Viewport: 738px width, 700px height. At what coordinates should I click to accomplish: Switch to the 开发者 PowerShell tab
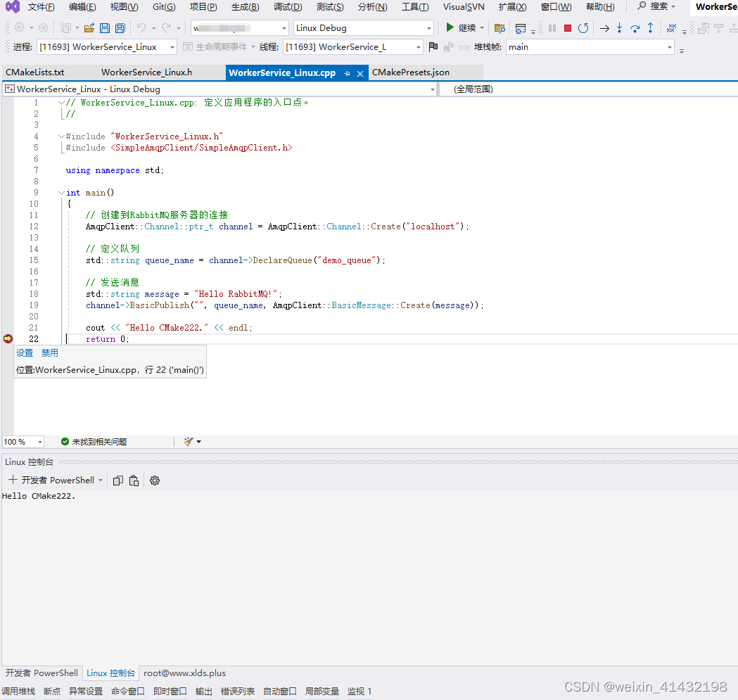pyautogui.click(x=41, y=673)
